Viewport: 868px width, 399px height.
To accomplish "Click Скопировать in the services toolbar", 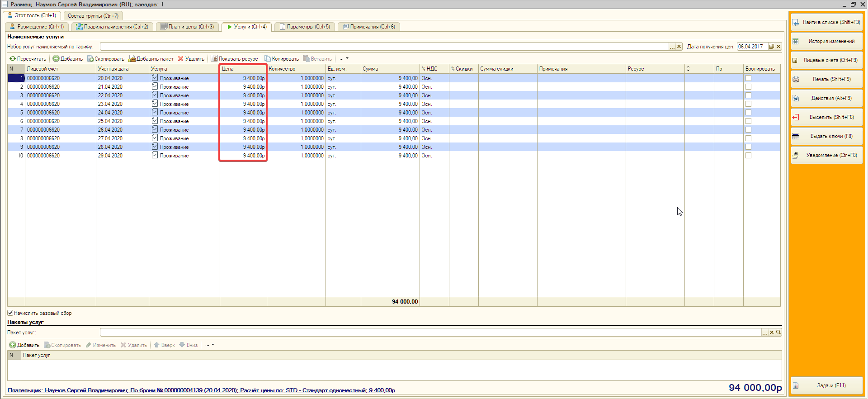I will [x=106, y=59].
